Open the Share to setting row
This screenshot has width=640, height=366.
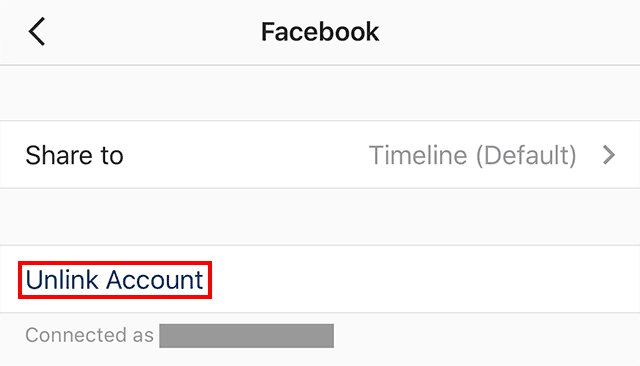[x=320, y=155]
